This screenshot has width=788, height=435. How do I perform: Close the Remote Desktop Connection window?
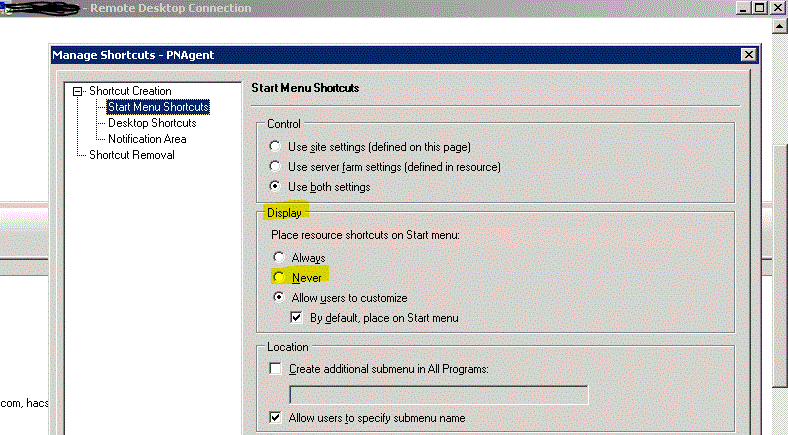pos(777,8)
